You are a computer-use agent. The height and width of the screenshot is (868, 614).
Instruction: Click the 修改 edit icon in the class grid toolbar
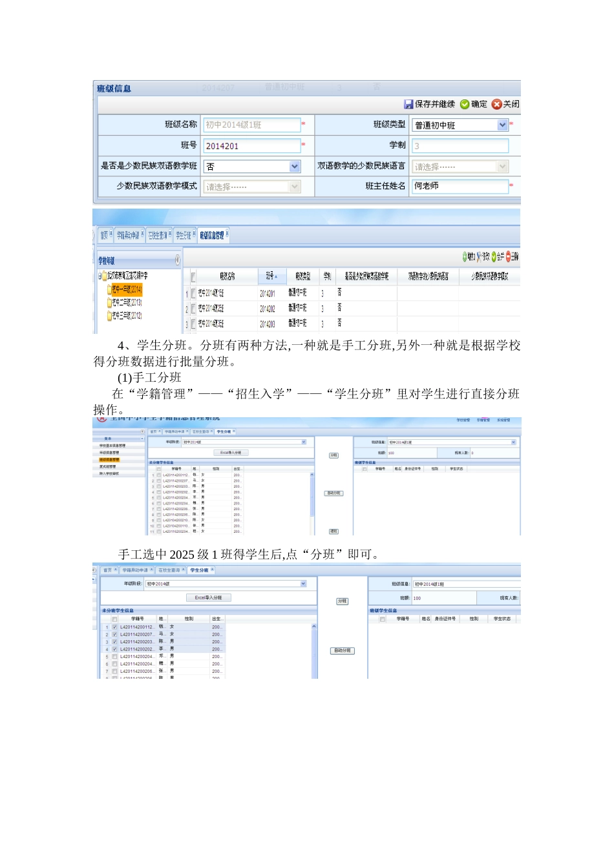coord(479,257)
